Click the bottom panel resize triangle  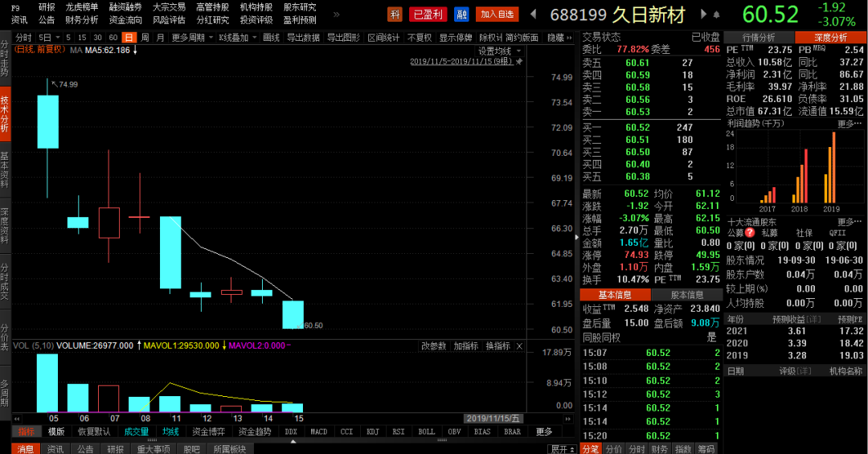coord(293,441)
